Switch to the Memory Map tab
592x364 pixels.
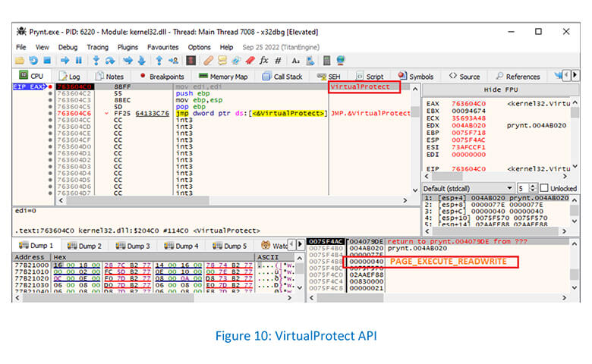(223, 77)
